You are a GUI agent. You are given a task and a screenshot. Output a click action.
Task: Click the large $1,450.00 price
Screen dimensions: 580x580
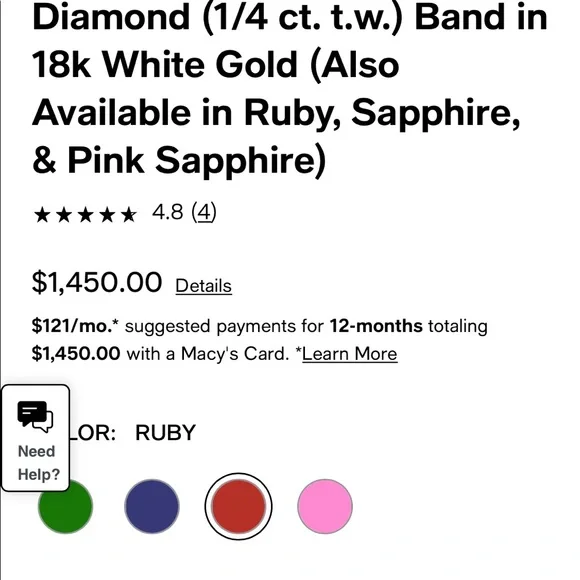click(x=97, y=283)
